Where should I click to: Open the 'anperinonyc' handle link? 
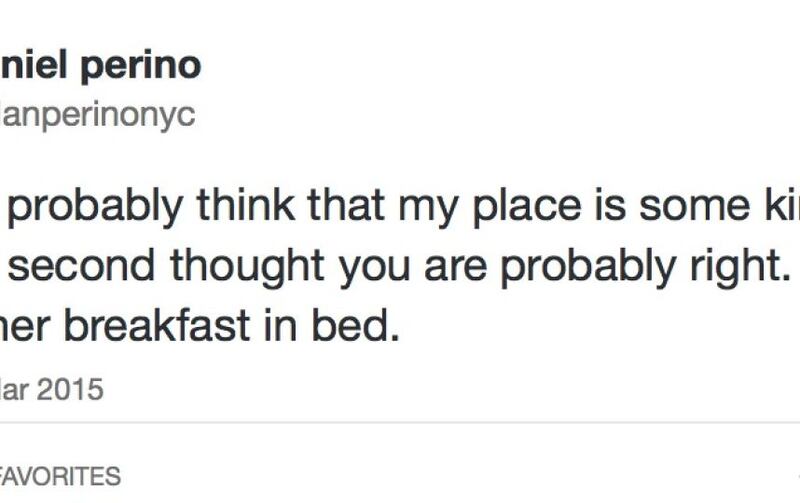click(x=97, y=116)
